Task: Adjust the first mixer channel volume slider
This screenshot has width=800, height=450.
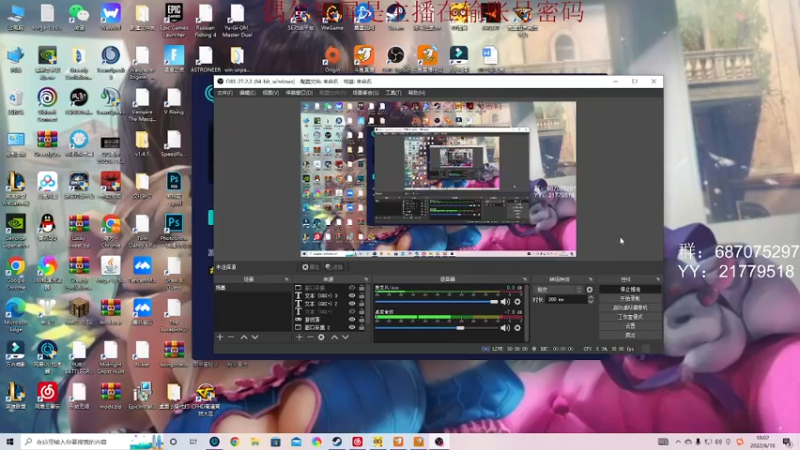Action: coord(436,302)
